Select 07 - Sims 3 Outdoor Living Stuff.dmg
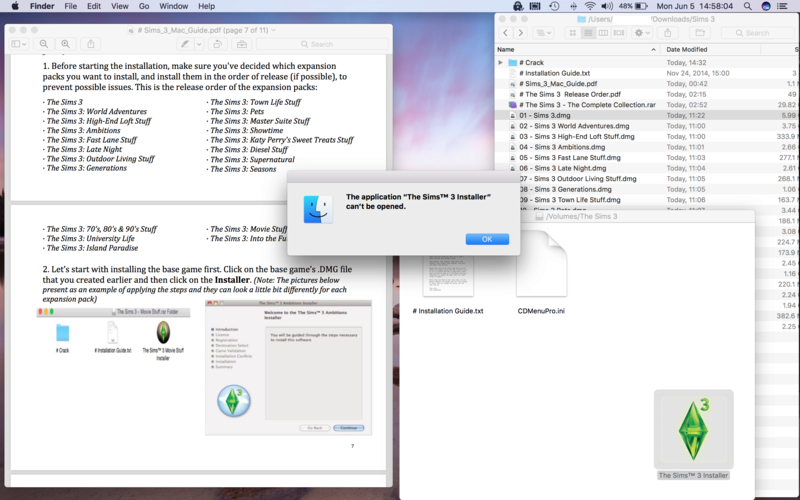The height and width of the screenshot is (500, 800). click(660, 179)
